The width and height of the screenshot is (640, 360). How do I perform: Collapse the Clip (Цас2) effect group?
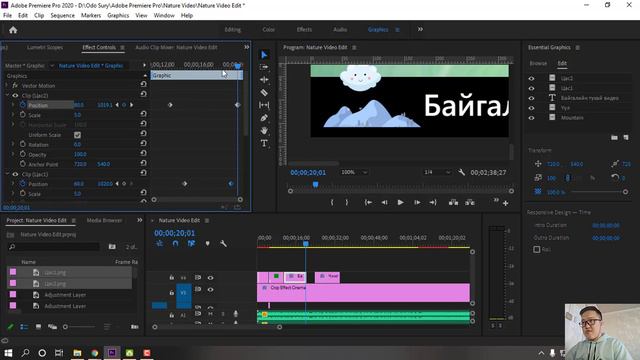click(x=7, y=95)
